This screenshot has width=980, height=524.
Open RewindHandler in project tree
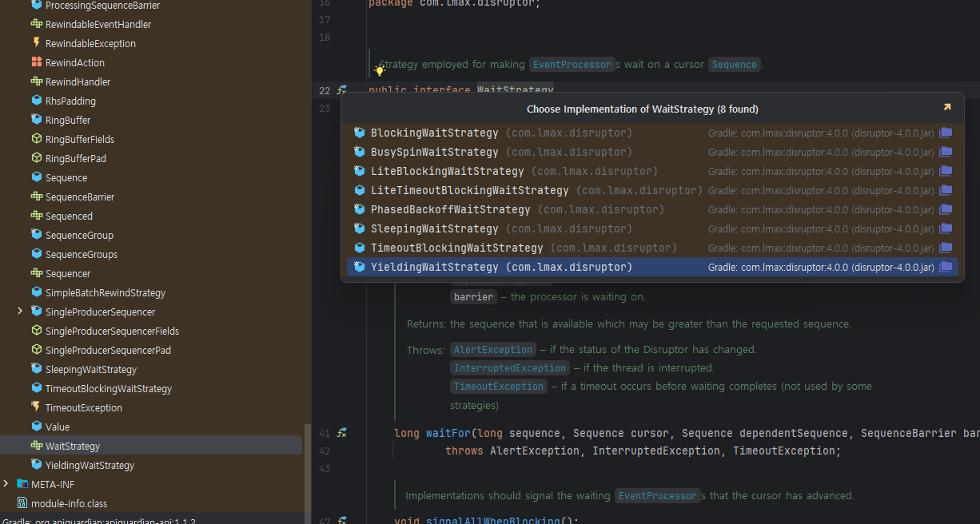point(78,81)
